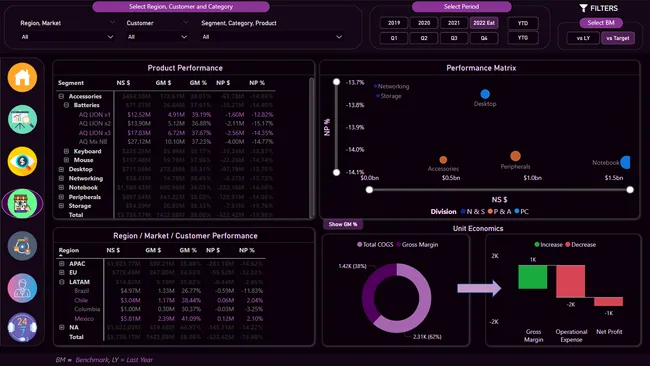Expand the Storage segment row

point(61,206)
